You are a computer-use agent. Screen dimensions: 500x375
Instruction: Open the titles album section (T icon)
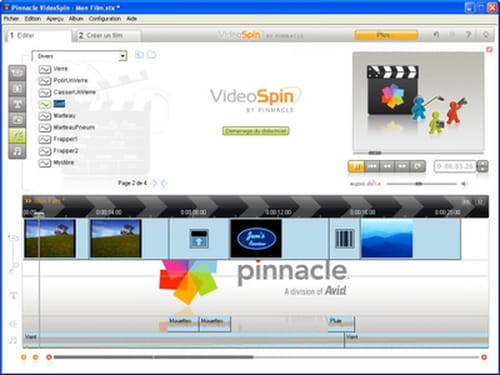17,104
